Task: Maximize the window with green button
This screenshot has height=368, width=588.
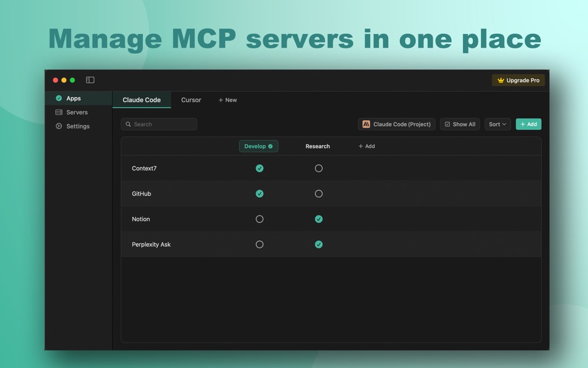Action: click(72, 80)
